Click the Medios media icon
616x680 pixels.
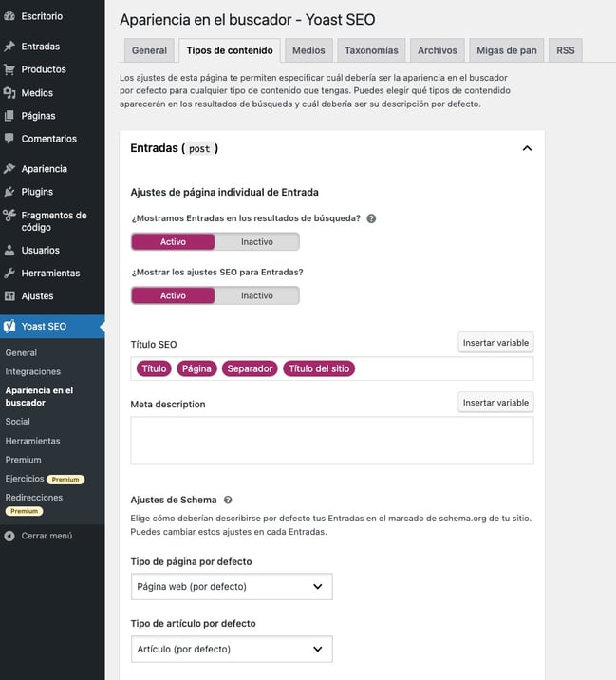click(x=9, y=92)
